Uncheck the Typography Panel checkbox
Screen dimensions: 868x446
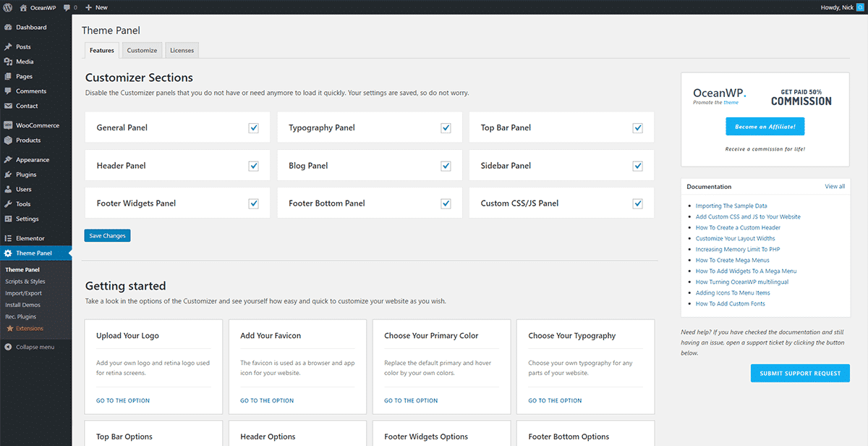tap(446, 127)
